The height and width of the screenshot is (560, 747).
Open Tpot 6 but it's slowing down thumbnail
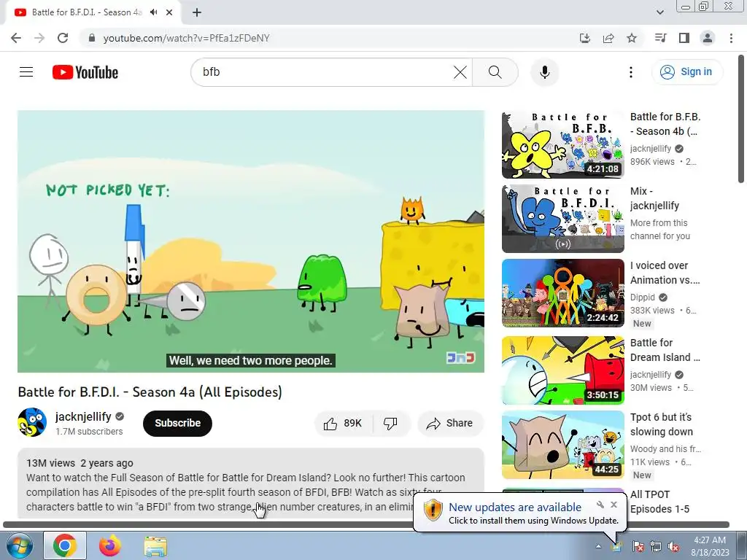tap(562, 445)
